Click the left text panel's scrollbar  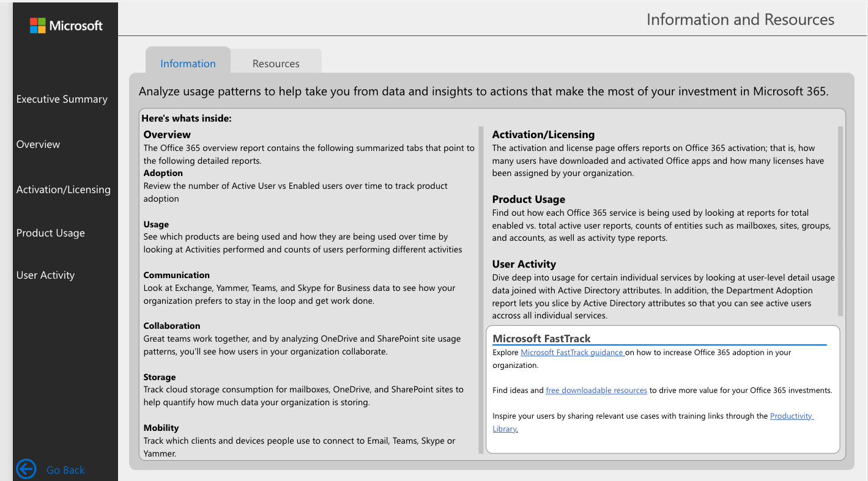point(480,290)
